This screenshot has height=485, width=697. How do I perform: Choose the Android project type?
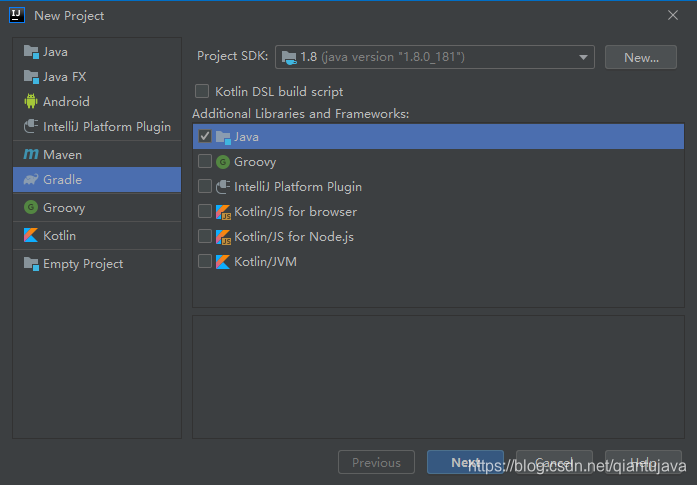click(x=97, y=102)
